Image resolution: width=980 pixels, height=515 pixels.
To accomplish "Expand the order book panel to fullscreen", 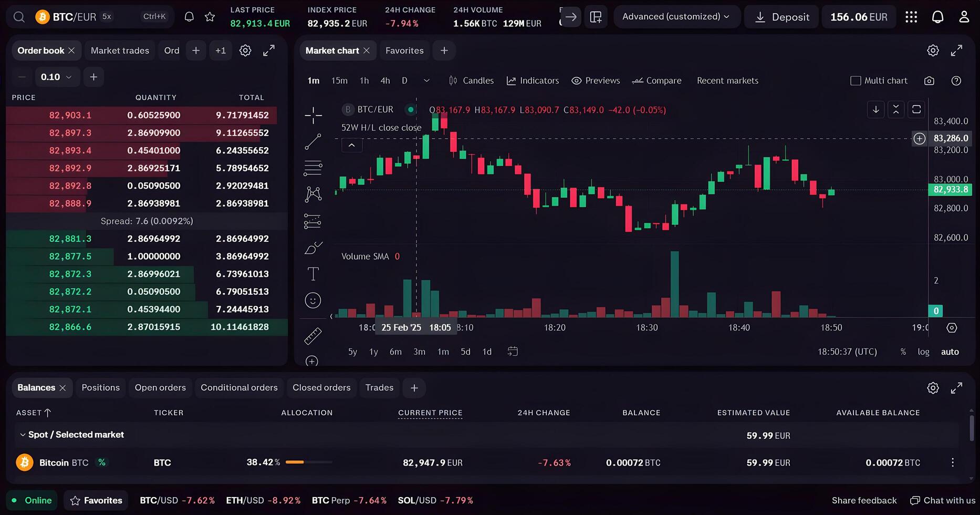I will click(269, 50).
